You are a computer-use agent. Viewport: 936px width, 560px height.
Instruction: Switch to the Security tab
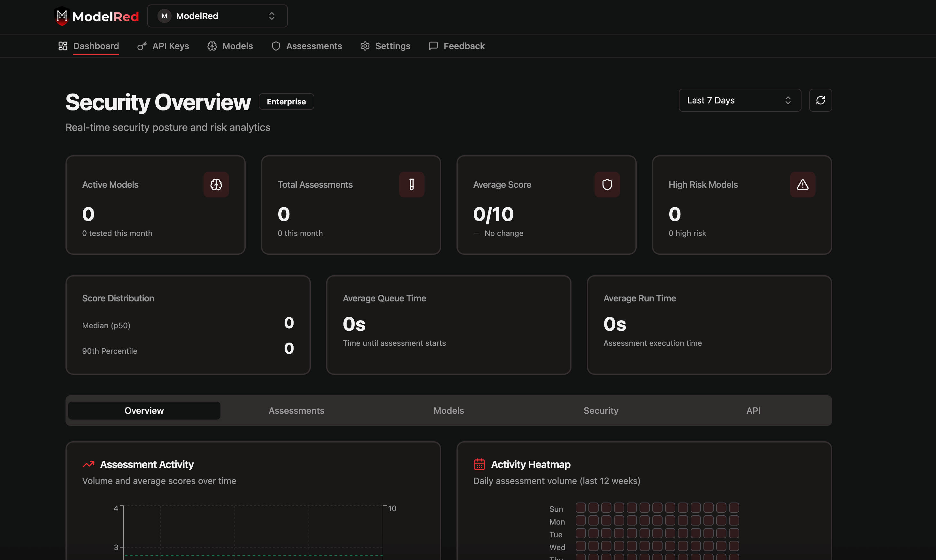coord(601,411)
